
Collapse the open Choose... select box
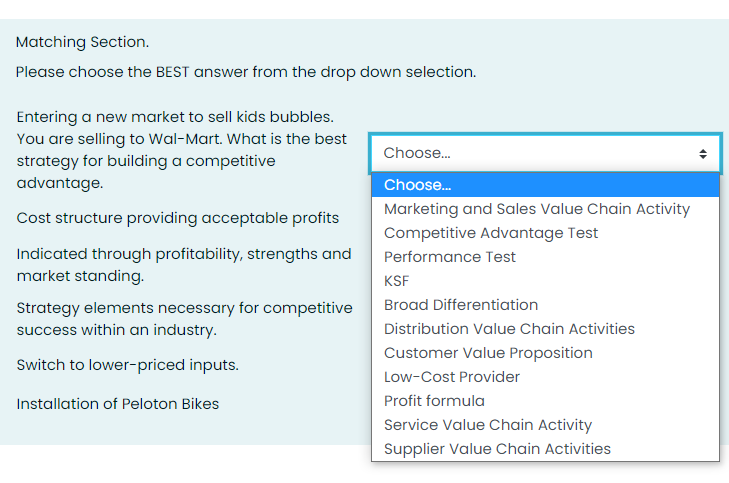543,153
